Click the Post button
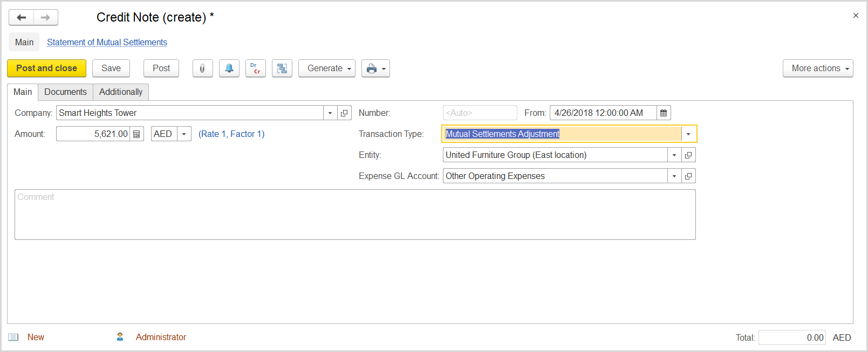This screenshot has height=352, width=868. coord(161,68)
